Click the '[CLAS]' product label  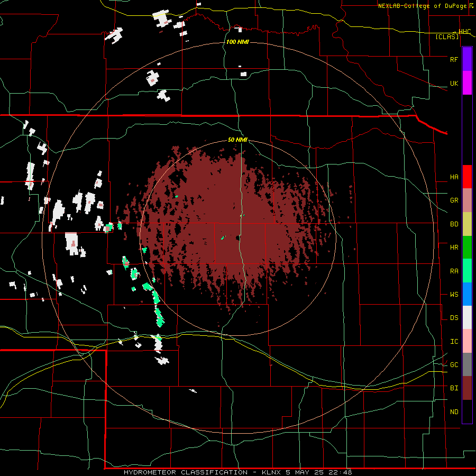point(447,36)
